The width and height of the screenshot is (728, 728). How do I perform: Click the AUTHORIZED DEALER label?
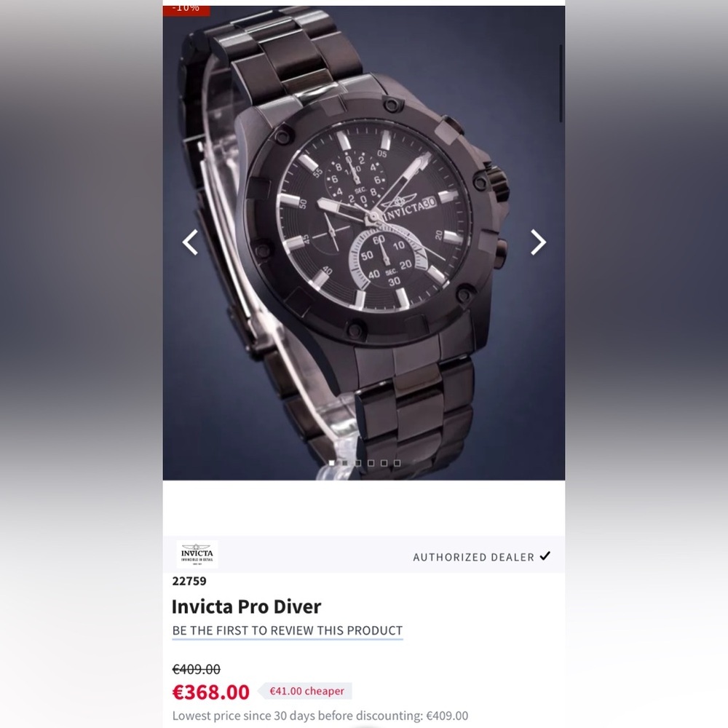click(x=474, y=557)
